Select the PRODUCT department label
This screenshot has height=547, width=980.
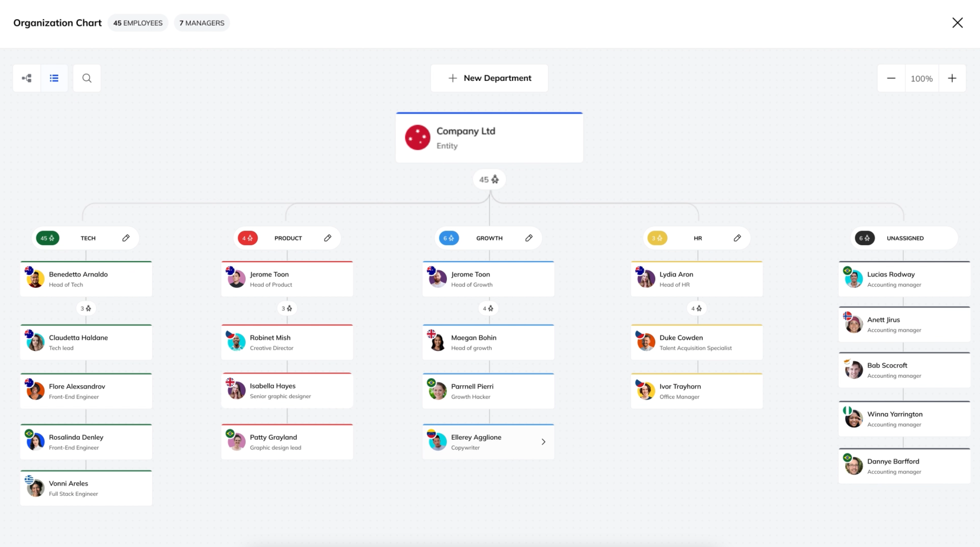coord(288,238)
